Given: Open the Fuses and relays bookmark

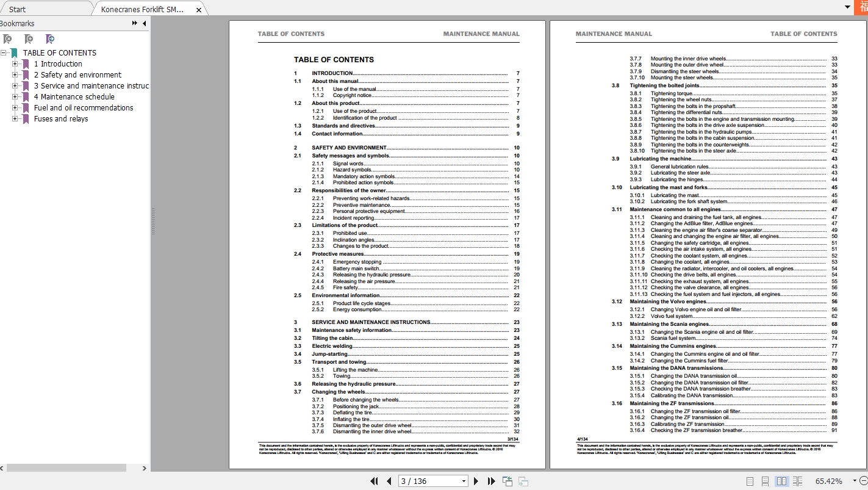Looking at the screenshot, I should [x=61, y=119].
